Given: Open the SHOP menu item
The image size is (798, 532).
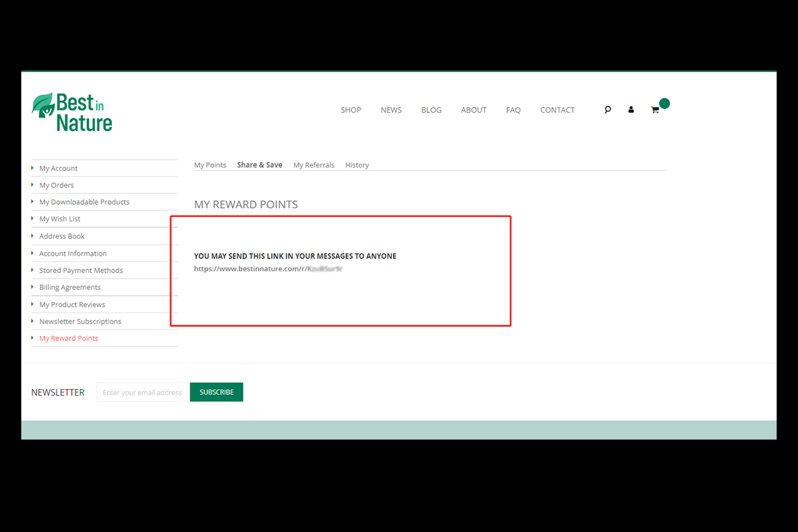Looking at the screenshot, I should click(x=350, y=110).
